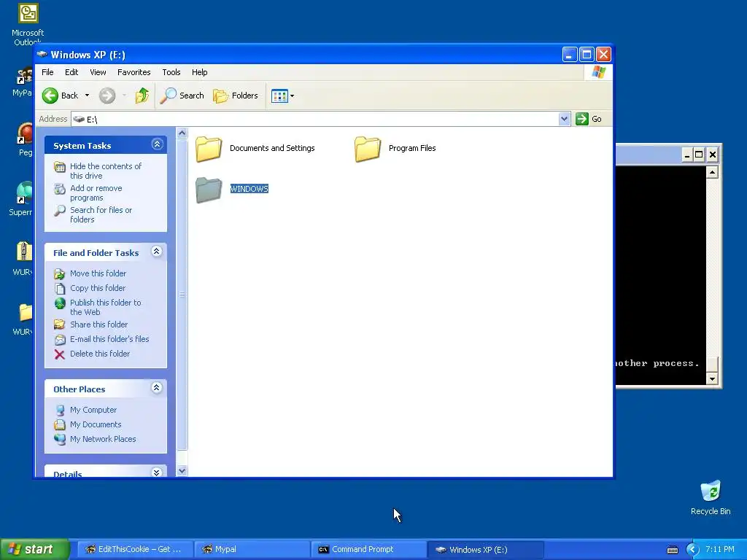Expand the Details panel

point(157,472)
